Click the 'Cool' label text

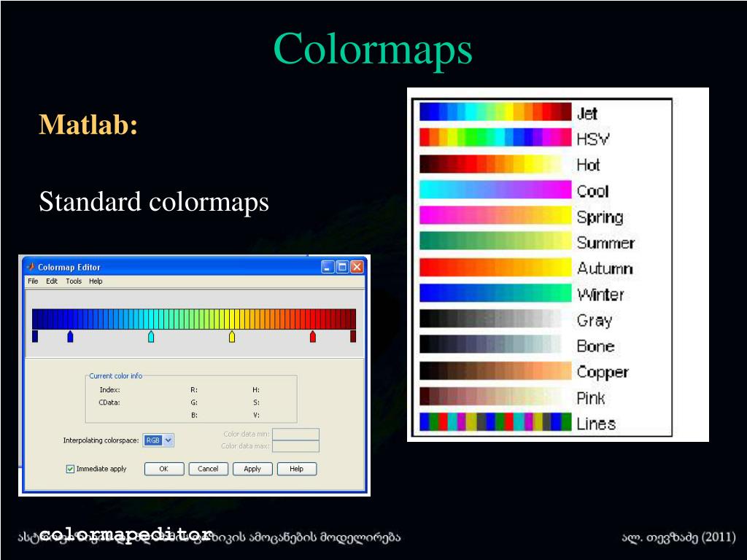[x=592, y=191]
